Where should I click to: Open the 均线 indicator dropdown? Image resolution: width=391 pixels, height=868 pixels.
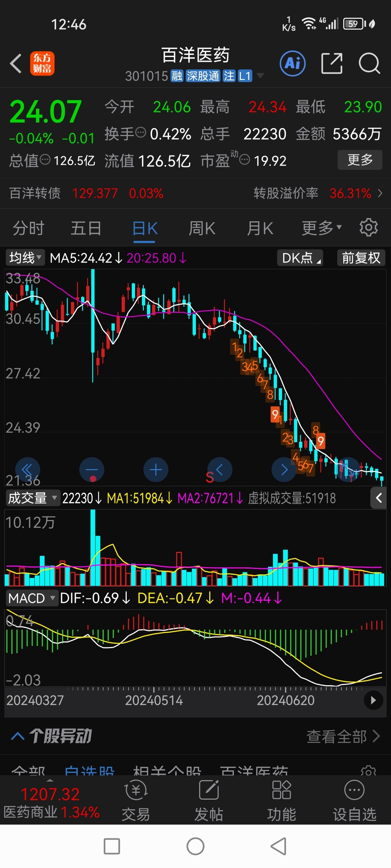[x=25, y=258]
